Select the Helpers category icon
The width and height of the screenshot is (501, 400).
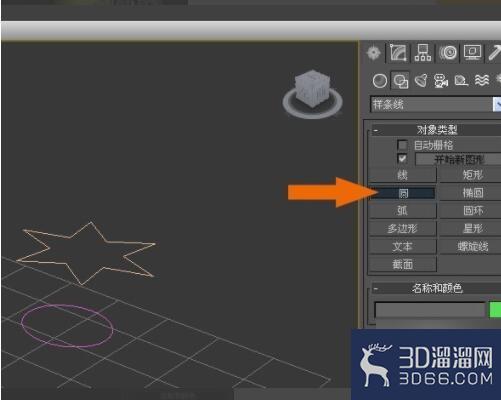[461, 81]
